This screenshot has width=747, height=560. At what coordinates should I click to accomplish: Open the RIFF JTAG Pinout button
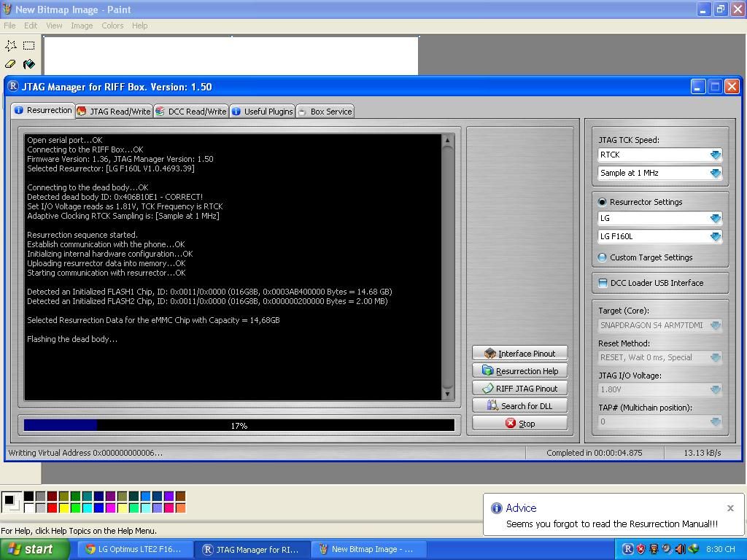pyautogui.click(x=519, y=389)
